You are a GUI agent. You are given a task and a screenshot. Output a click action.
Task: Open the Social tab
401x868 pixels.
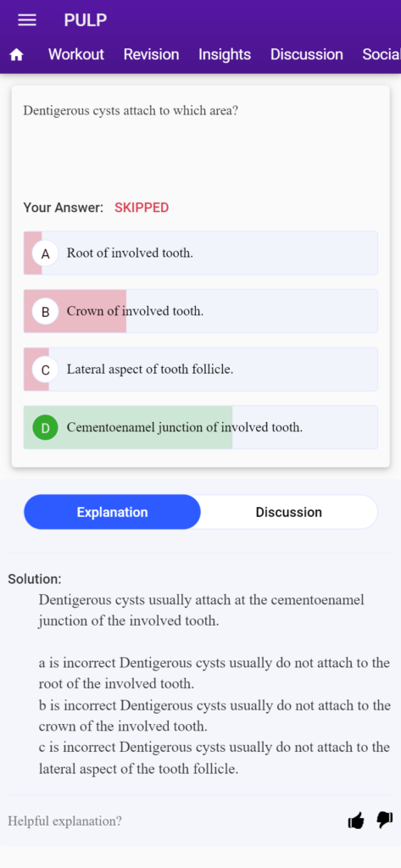(x=381, y=54)
